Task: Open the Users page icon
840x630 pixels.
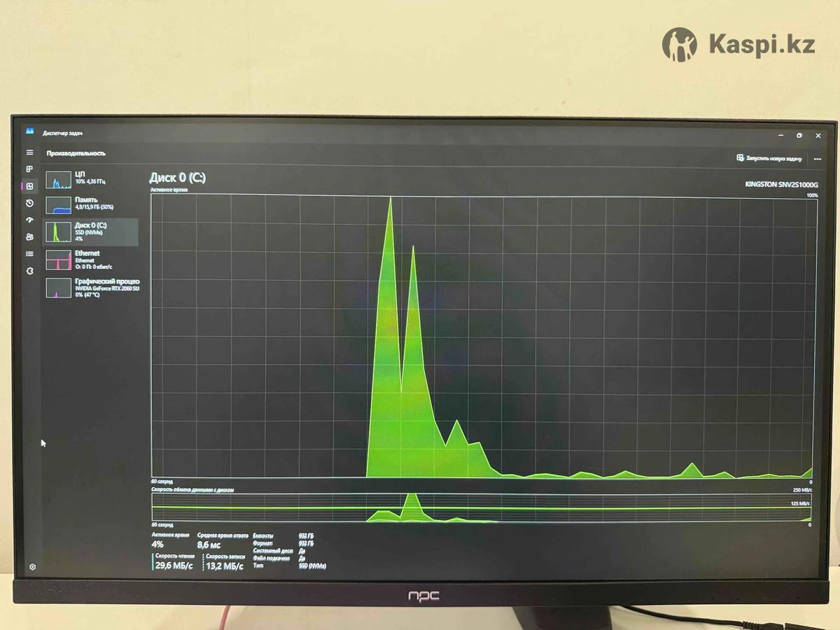Action: click(x=29, y=237)
